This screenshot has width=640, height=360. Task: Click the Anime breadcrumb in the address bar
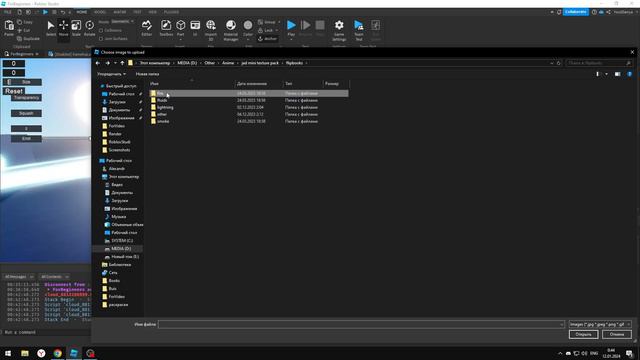pos(228,63)
